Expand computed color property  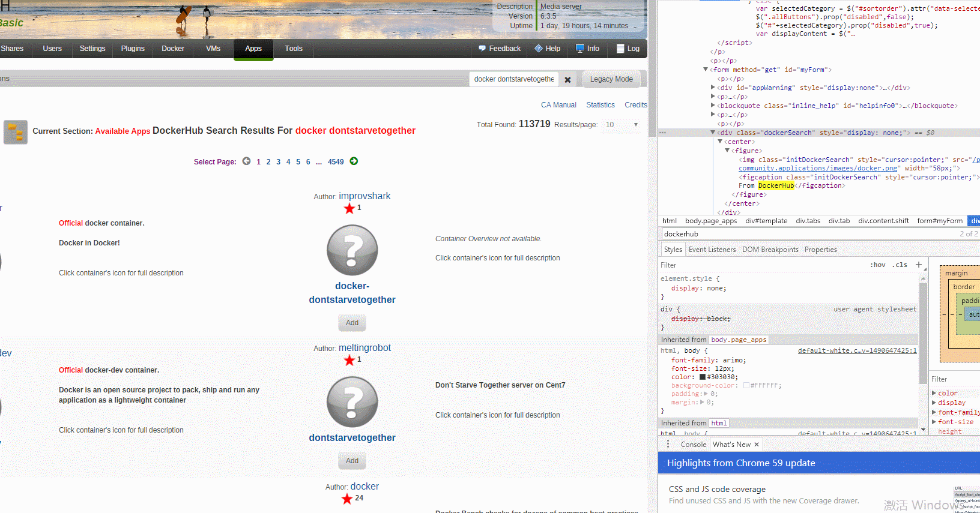[934, 394]
